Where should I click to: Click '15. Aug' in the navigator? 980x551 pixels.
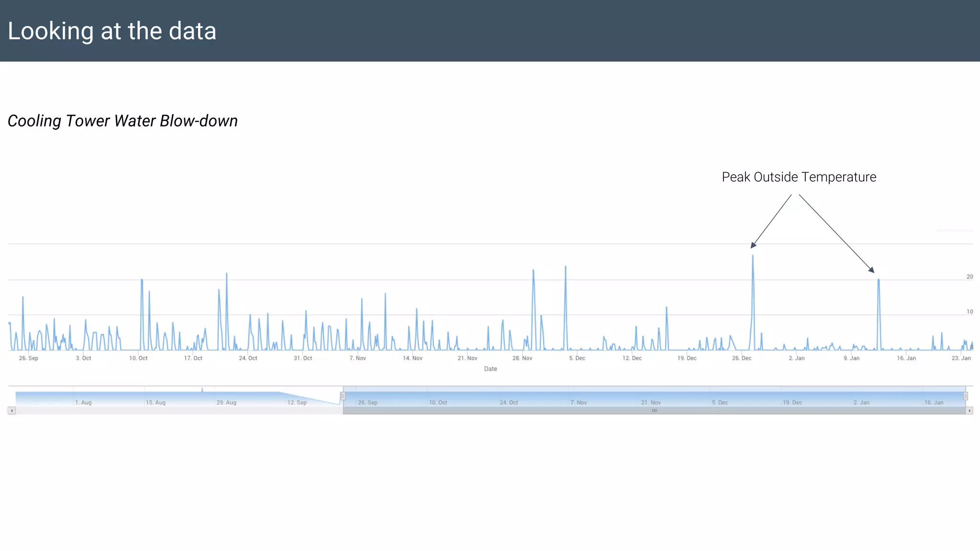(156, 403)
